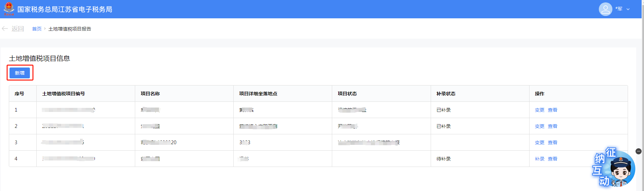Click the 新增 button

[x=20, y=73]
